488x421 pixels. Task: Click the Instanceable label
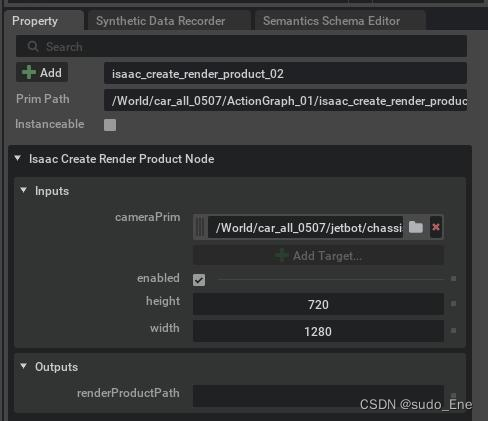[x=50, y=124]
